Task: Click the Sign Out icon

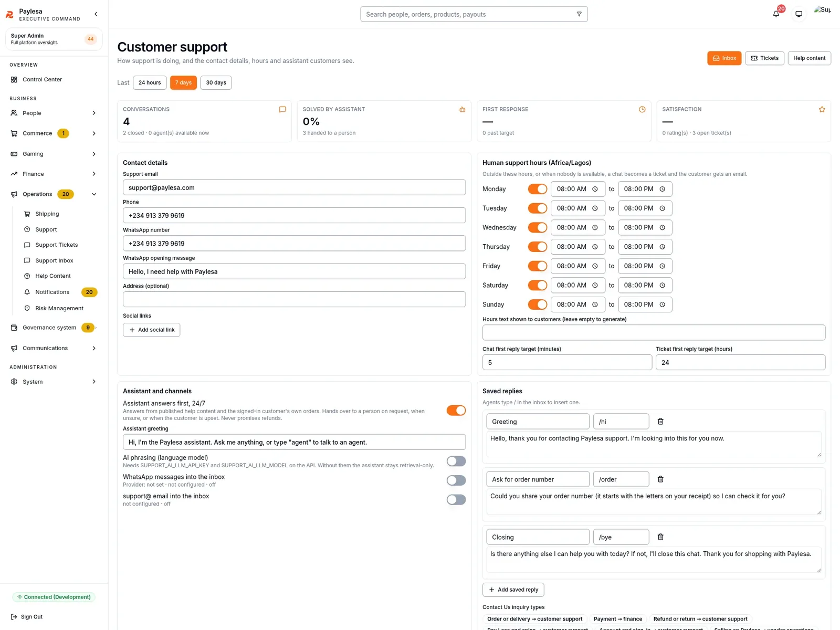Action: click(14, 617)
